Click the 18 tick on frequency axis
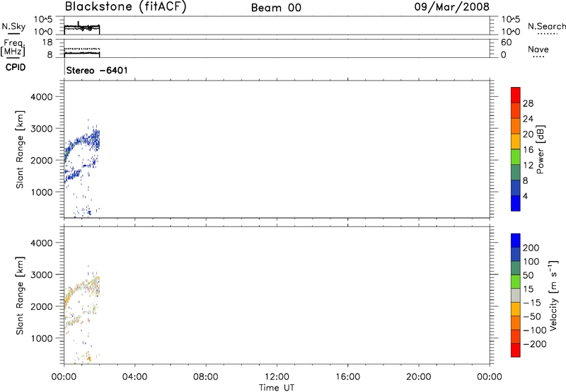The height and width of the screenshot is (392, 566). point(47,42)
